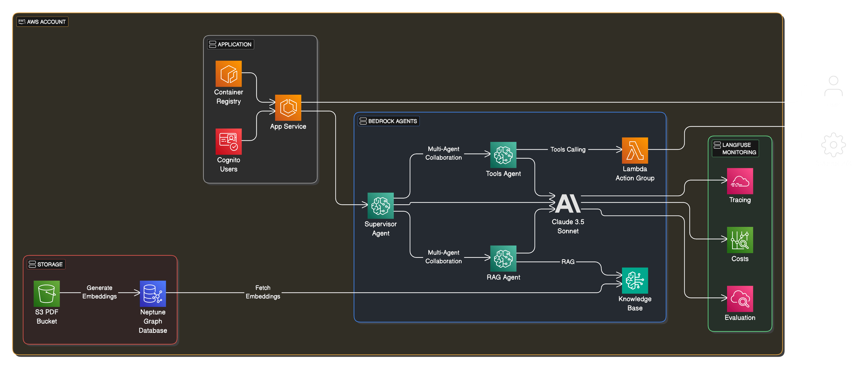Select the 'Claude 3.5 Sonnet' text label

click(x=568, y=226)
